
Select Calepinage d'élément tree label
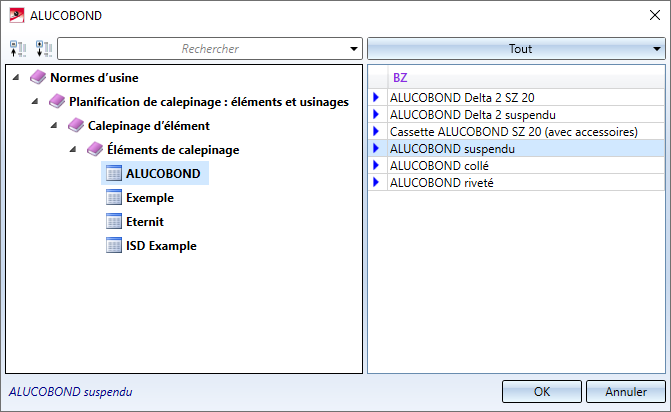click(x=148, y=126)
